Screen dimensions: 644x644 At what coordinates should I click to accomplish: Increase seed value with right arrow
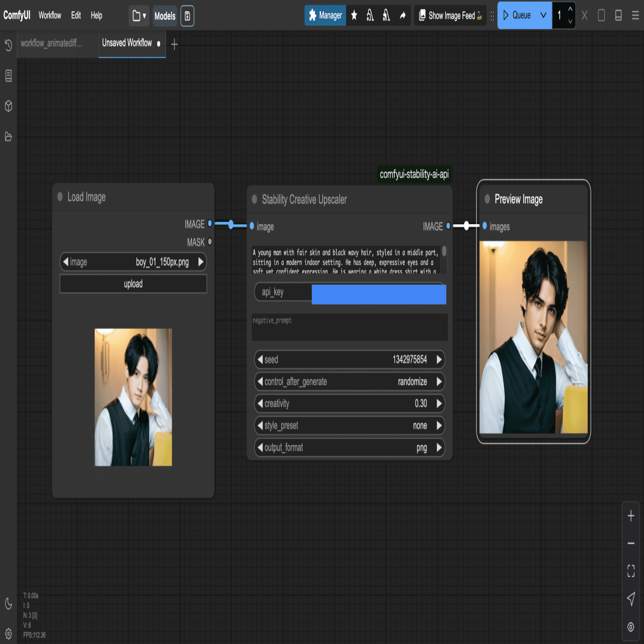click(439, 360)
